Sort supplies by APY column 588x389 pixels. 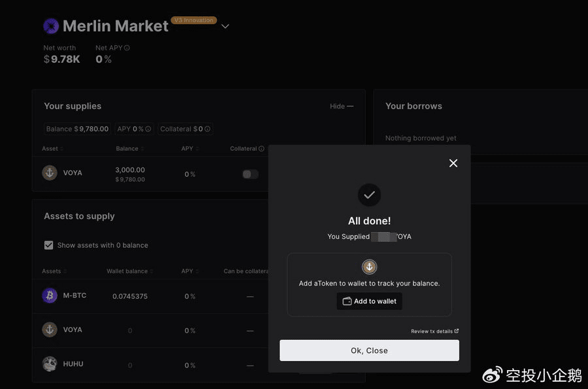189,148
